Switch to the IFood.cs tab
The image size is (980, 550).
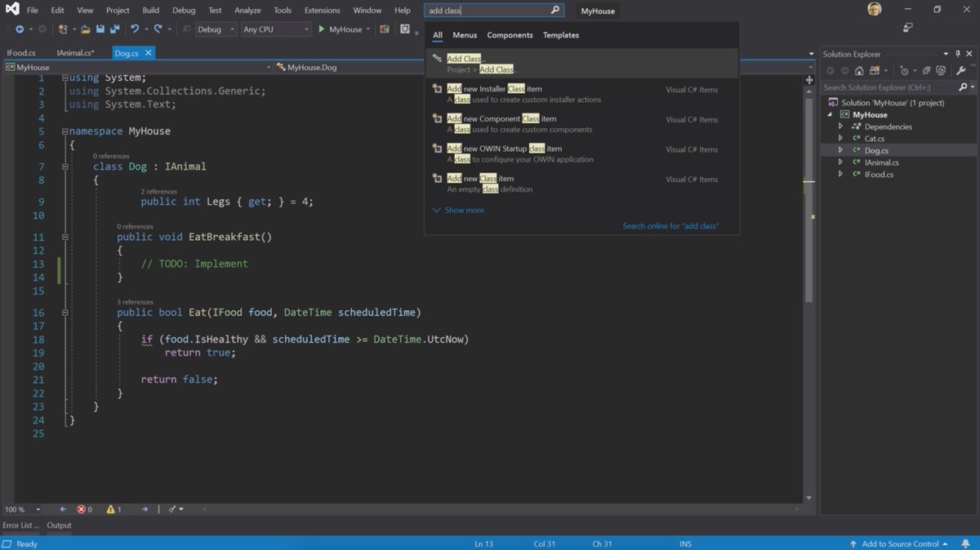click(x=21, y=53)
